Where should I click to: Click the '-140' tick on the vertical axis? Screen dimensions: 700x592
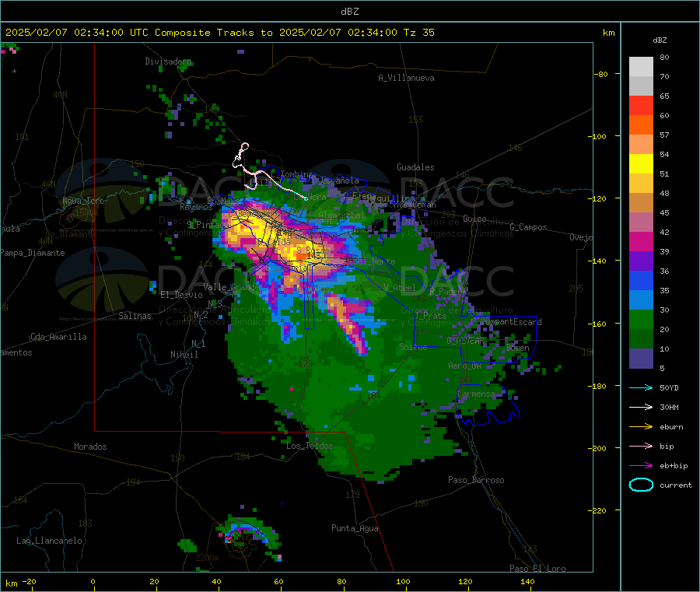599,261
